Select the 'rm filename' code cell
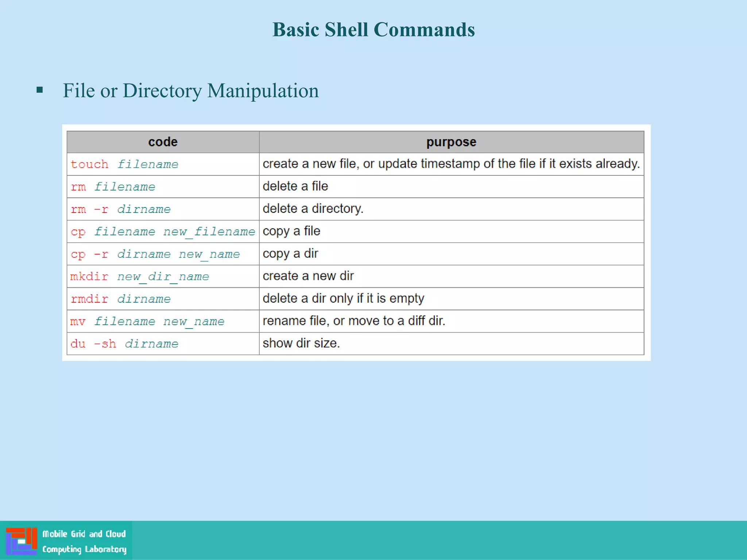The height and width of the screenshot is (560, 747). tap(163, 187)
